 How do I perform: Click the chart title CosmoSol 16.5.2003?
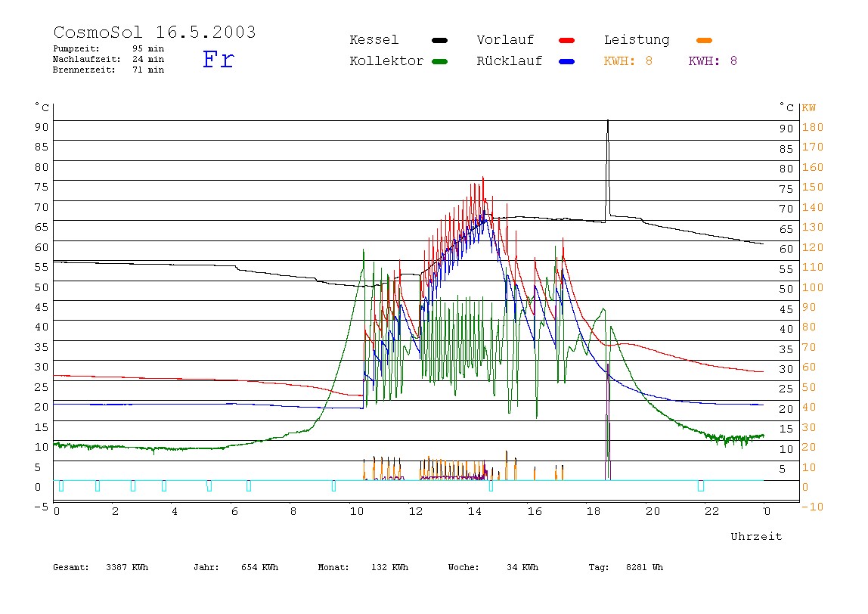pos(154,32)
